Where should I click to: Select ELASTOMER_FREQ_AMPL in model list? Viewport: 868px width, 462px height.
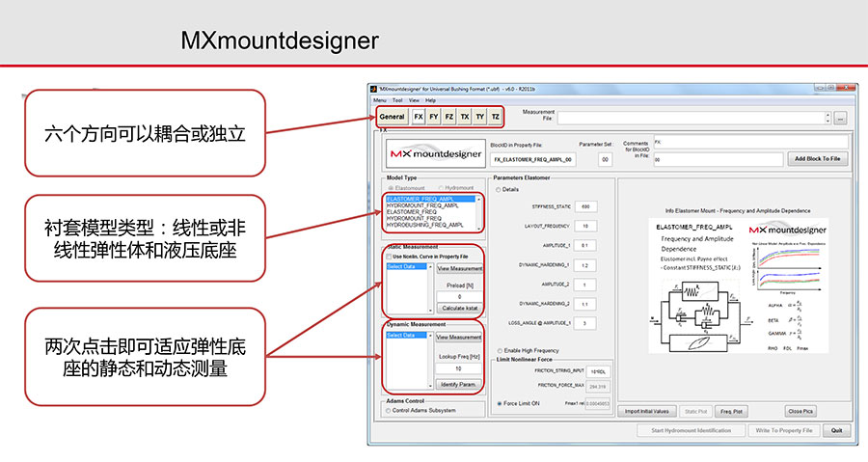coord(430,199)
